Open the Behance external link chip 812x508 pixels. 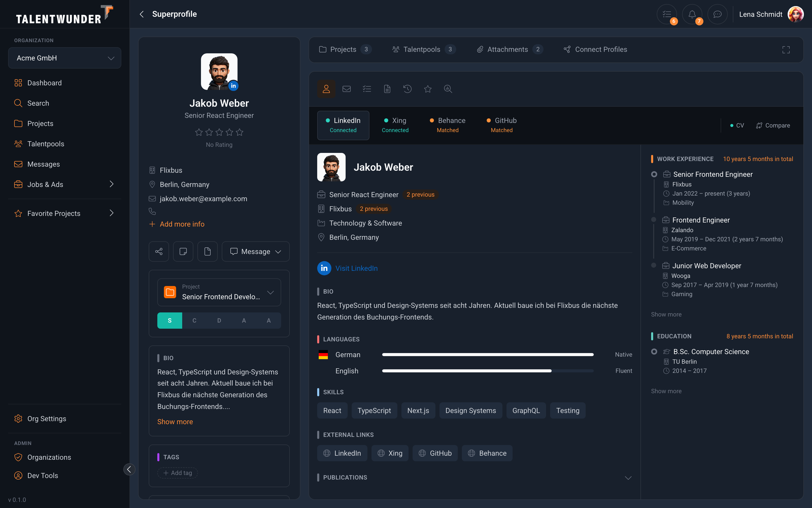click(487, 453)
